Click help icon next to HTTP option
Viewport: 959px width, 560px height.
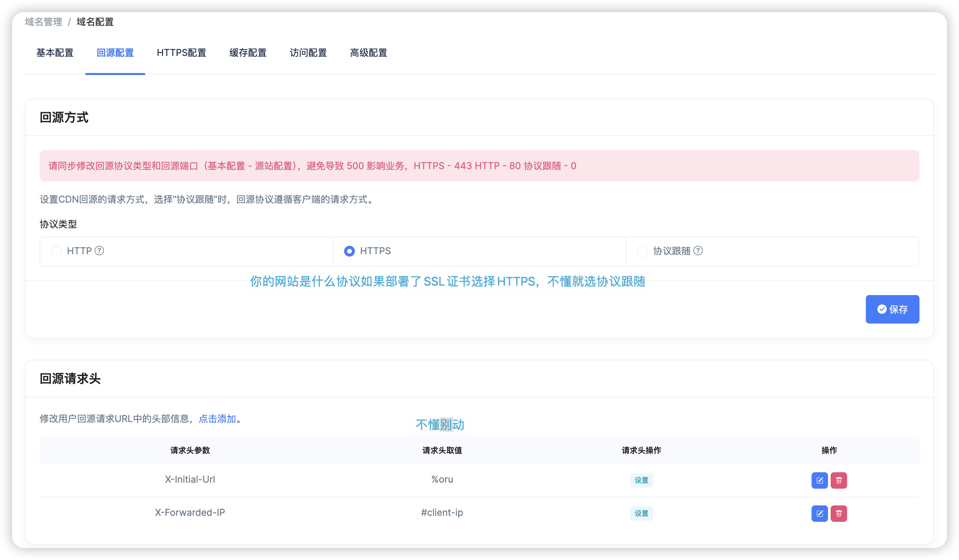[99, 251]
